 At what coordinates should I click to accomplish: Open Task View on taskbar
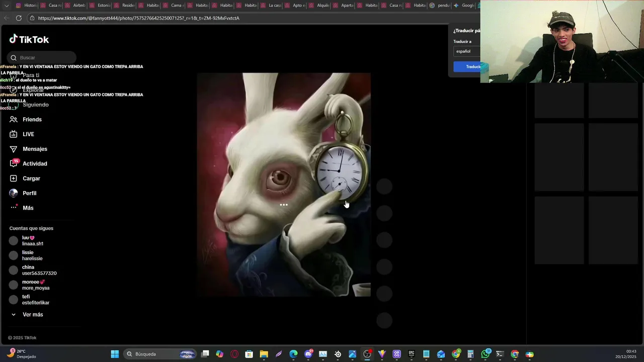[205, 354]
